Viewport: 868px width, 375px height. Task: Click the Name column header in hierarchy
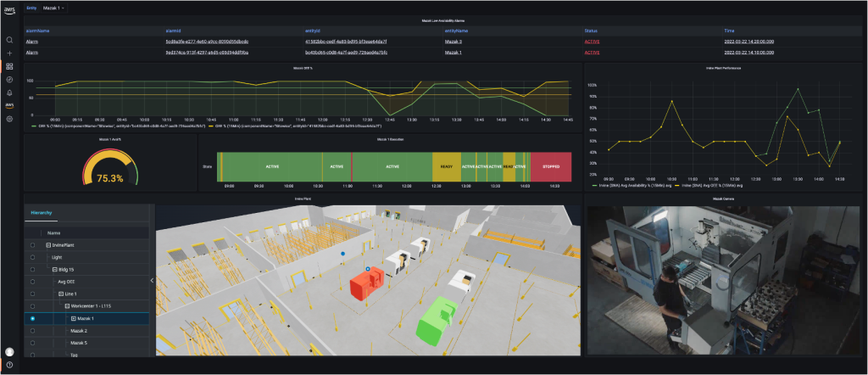[x=53, y=233]
